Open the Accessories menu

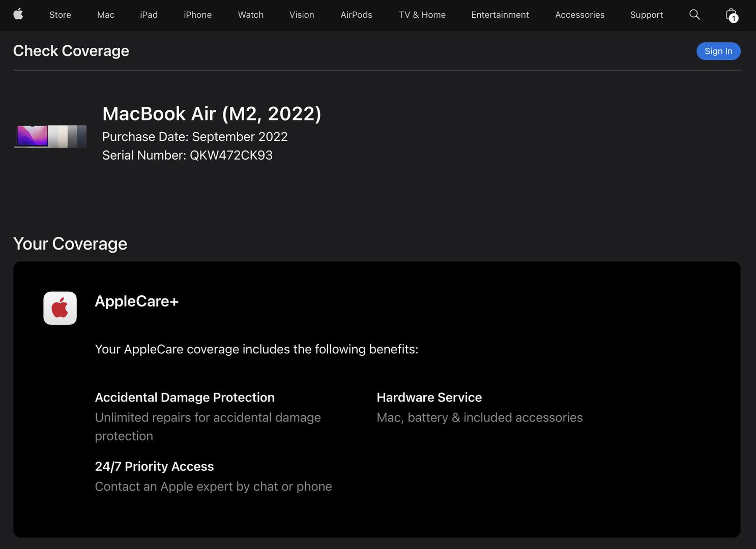tap(580, 15)
